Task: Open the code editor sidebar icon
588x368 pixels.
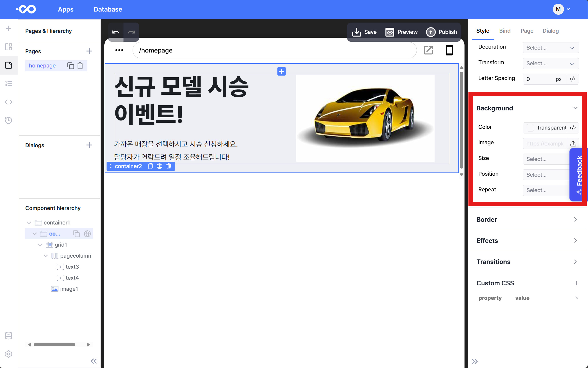Action: [x=9, y=102]
